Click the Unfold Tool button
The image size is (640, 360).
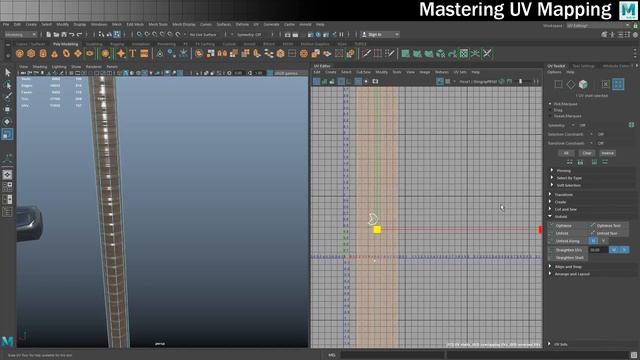608,233
